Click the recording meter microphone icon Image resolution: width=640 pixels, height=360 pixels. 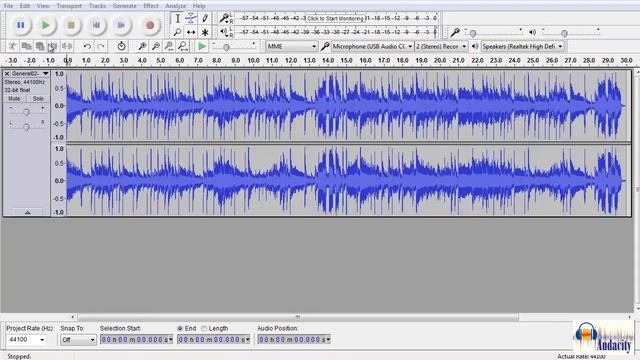pos(224,18)
